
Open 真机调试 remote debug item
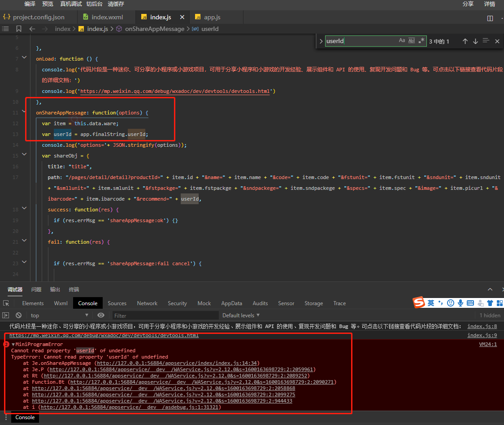[71, 4]
